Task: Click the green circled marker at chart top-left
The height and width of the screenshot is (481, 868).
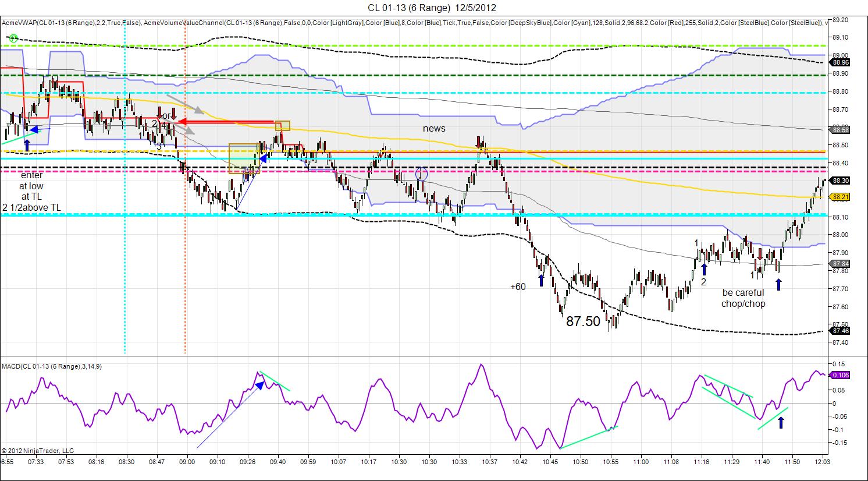Action: pos(13,38)
